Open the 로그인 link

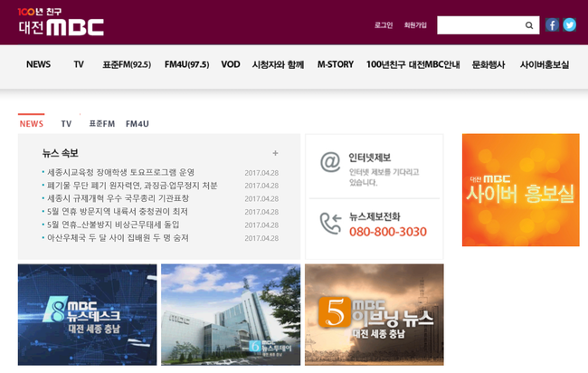click(384, 25)
